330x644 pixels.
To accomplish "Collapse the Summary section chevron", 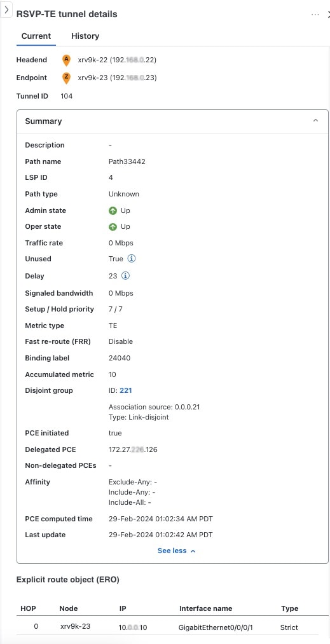I will (315, 121).
